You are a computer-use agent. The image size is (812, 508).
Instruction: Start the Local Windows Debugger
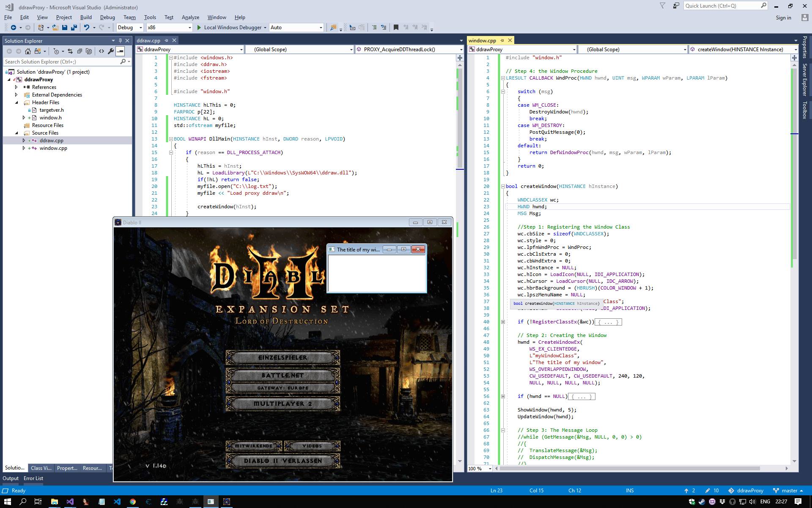(x=230, y=28)
